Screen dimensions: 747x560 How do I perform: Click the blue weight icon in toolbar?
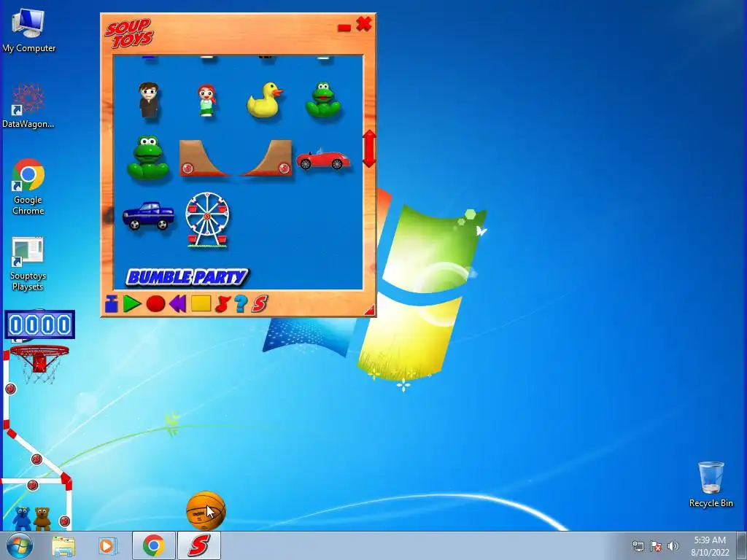(x=112, y=304)
